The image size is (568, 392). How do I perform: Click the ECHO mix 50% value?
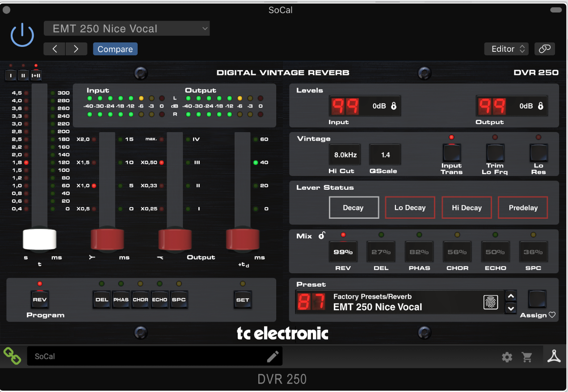click(x=495, y=252)
